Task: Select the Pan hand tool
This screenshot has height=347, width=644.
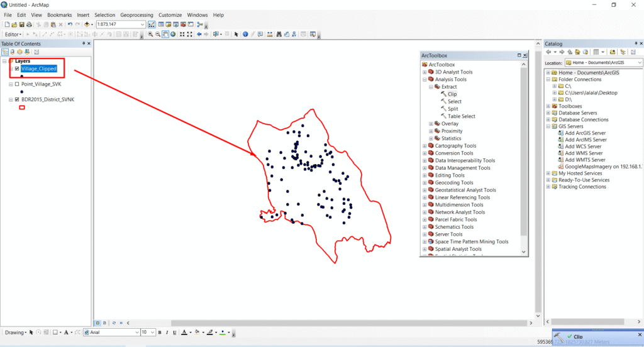Action: pos(165,35)
